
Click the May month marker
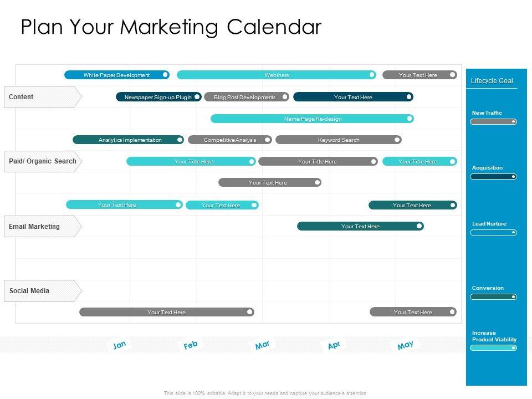(x=405, y=345)
